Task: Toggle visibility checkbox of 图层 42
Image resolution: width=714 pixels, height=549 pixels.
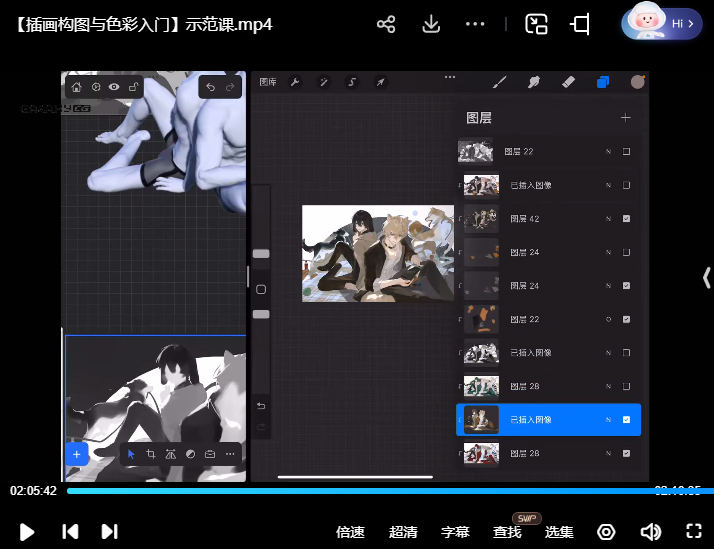Action: click(x=626, y=219)
